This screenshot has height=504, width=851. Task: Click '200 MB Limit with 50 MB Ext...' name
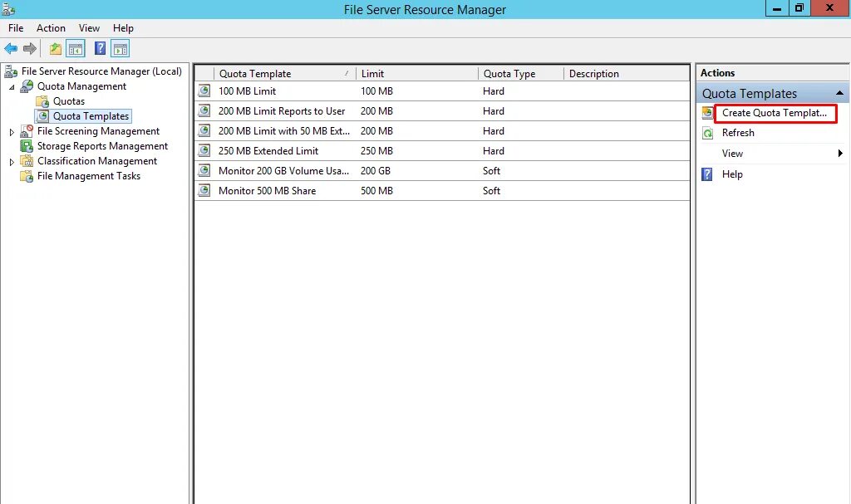coord(284,130)
